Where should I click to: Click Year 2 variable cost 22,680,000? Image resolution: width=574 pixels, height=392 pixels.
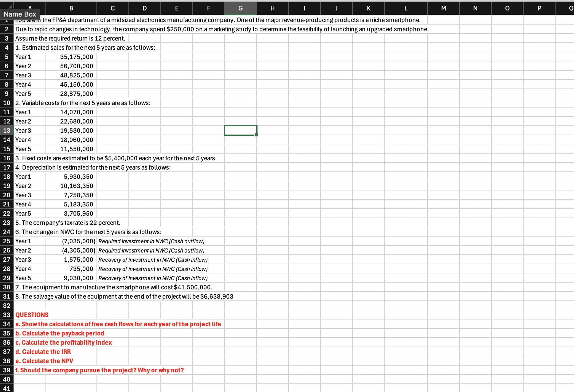71,121
